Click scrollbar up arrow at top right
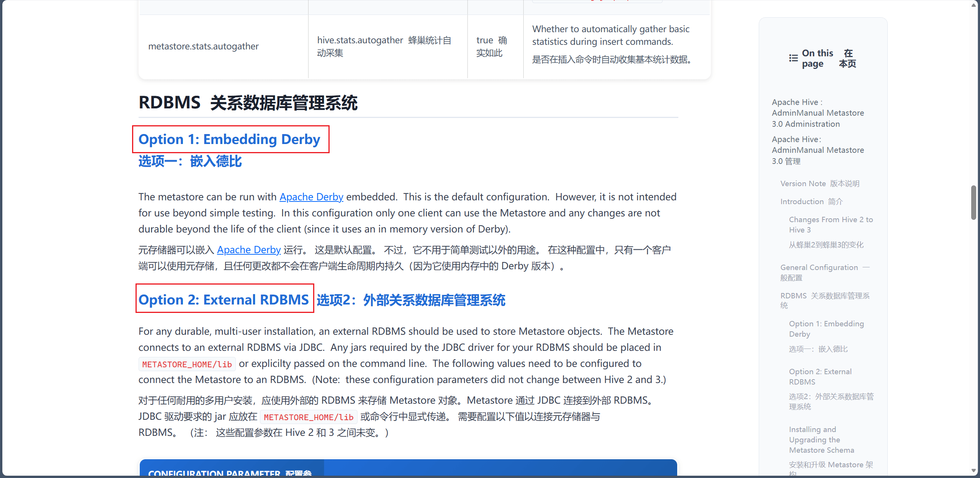The width and height of the screenshot is (980, 478). point(973,5)
